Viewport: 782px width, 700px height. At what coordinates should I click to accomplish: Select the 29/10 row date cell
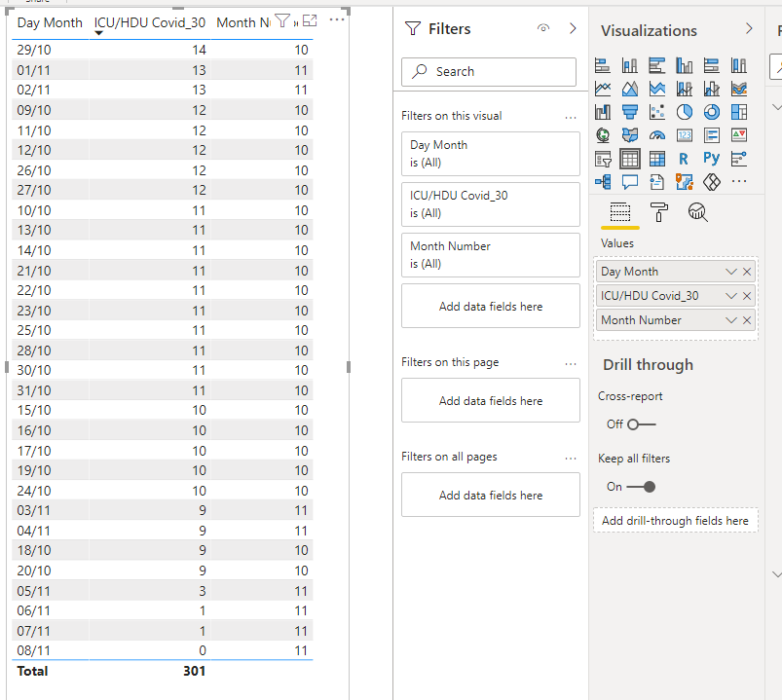tap(34, 50)
